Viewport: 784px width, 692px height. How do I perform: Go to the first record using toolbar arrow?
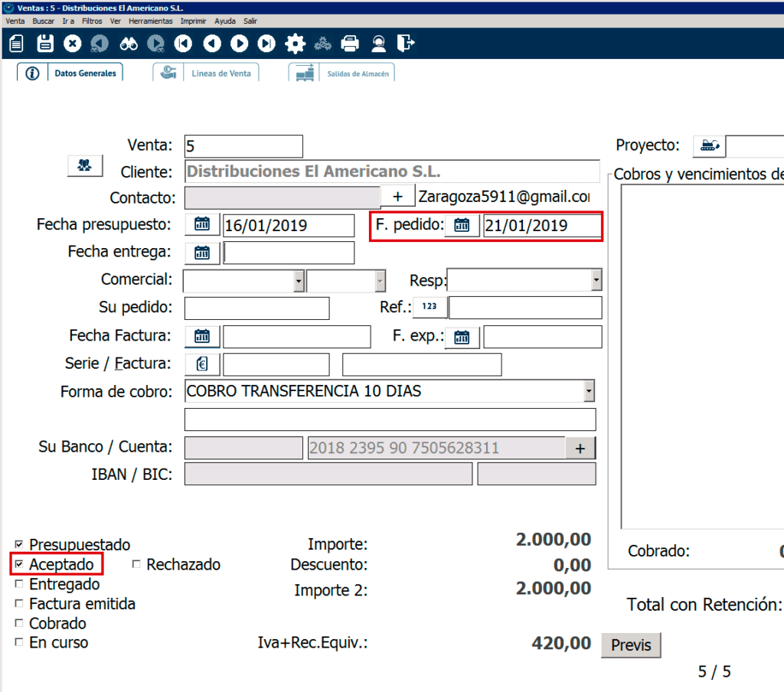(x=184, y=44)
